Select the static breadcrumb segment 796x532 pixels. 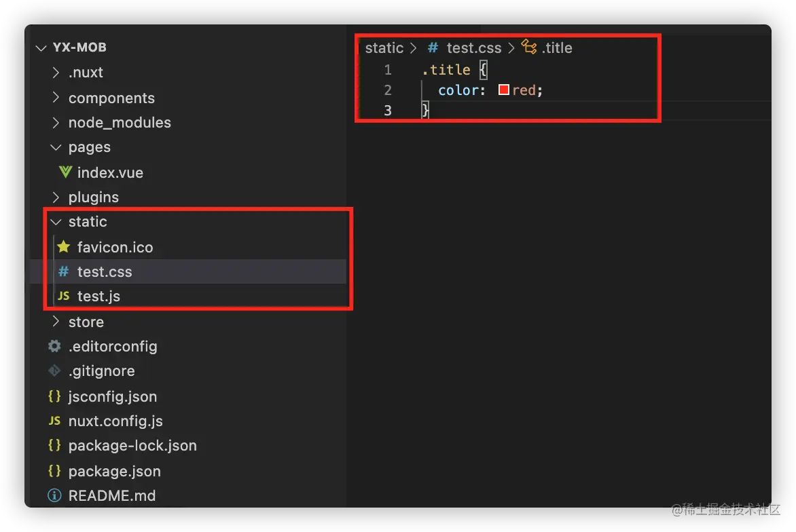click(384, 48)
